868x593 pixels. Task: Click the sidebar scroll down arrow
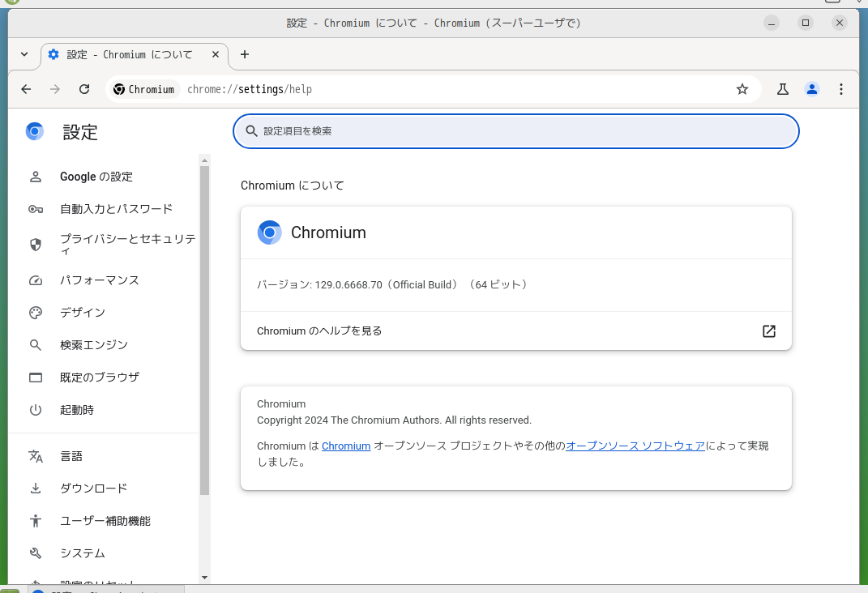(204, 577)
